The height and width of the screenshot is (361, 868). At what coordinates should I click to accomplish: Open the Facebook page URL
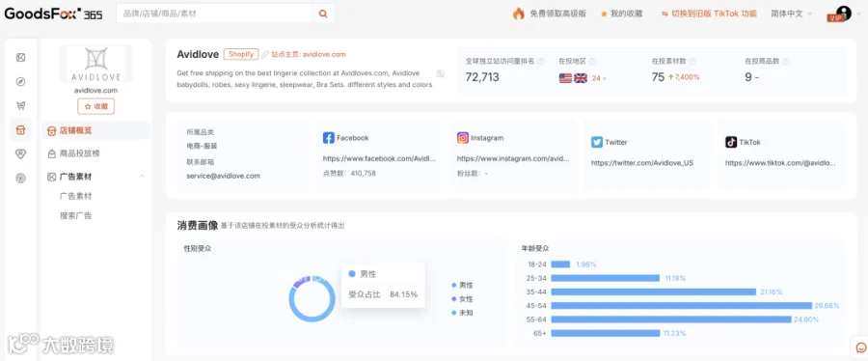pyautogui.click(x=379, y=158)
